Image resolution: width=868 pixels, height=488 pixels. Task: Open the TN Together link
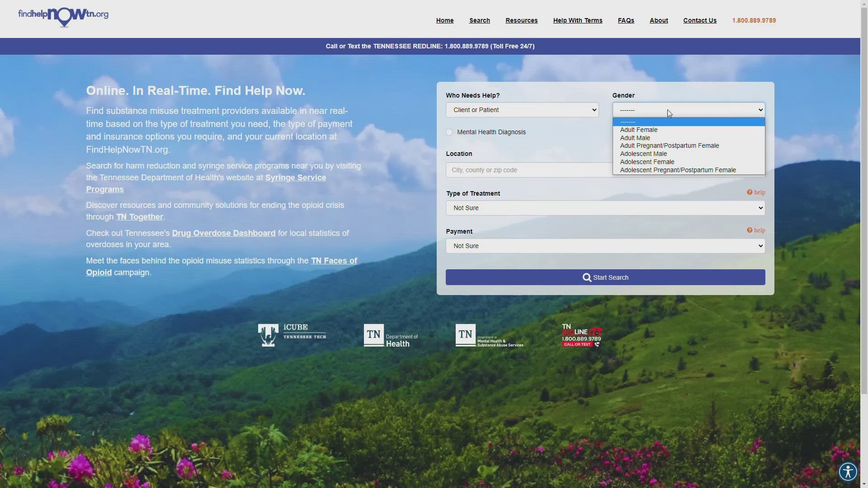140,217
